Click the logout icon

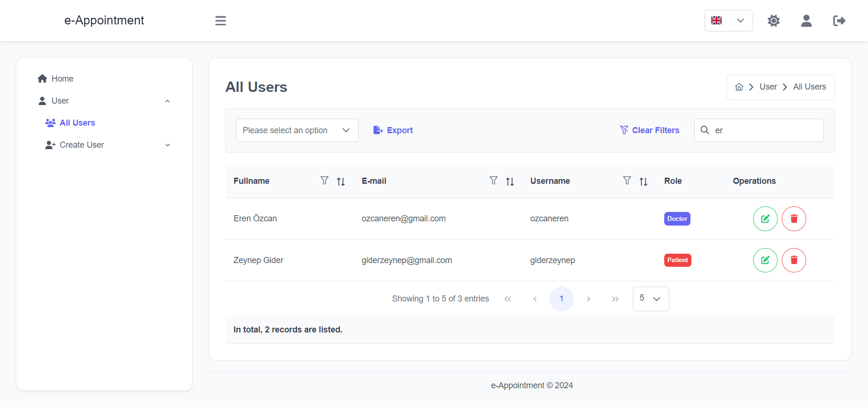839,21
